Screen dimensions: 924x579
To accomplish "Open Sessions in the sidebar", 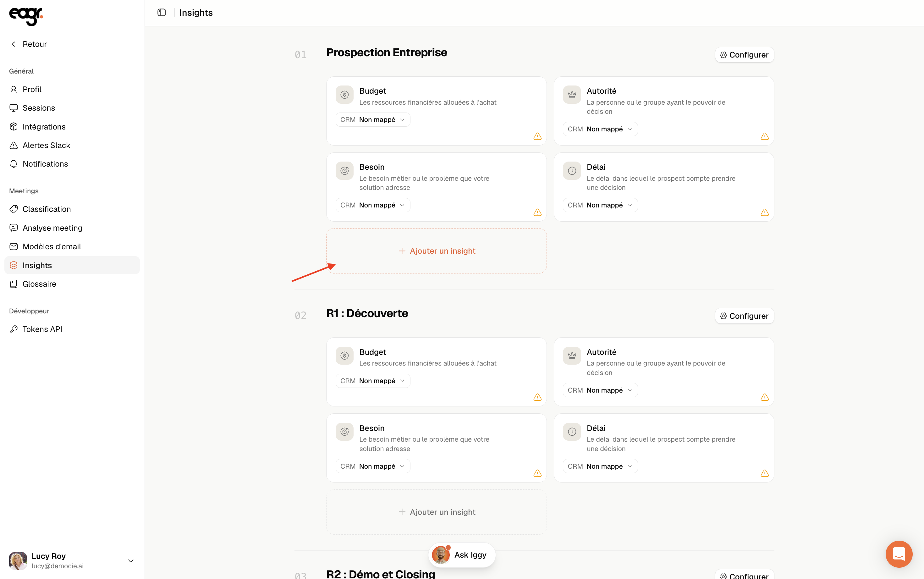I will [x=72, y=108].
